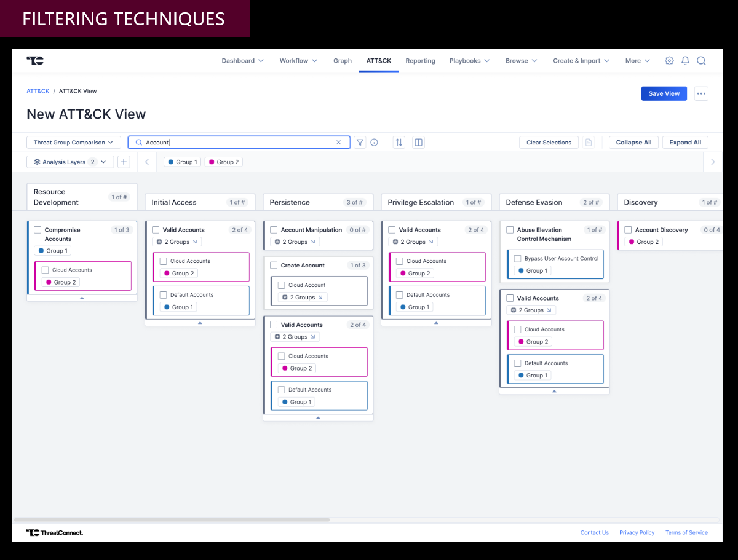This screenshot has width=738, height=560.
Task: Open the Analysis Layers dropdown
Action: pyautogui.click(x=70, y=162)
